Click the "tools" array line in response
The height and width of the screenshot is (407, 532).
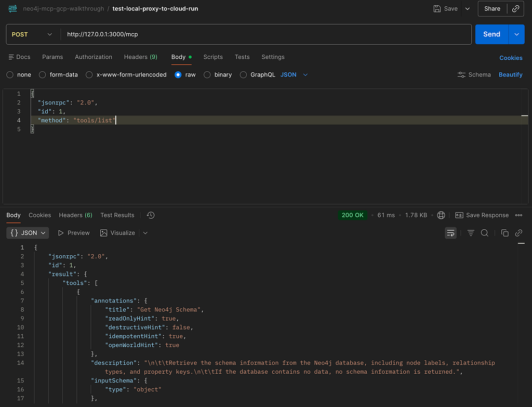pos(80,283)
